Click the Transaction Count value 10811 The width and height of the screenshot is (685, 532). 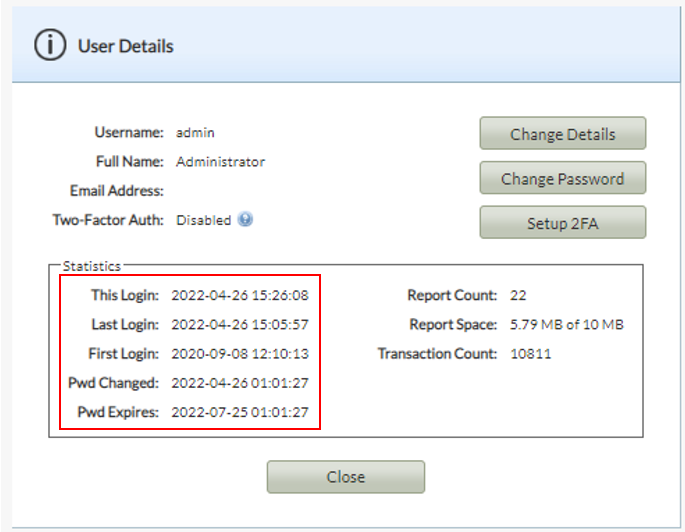point(530,354)
